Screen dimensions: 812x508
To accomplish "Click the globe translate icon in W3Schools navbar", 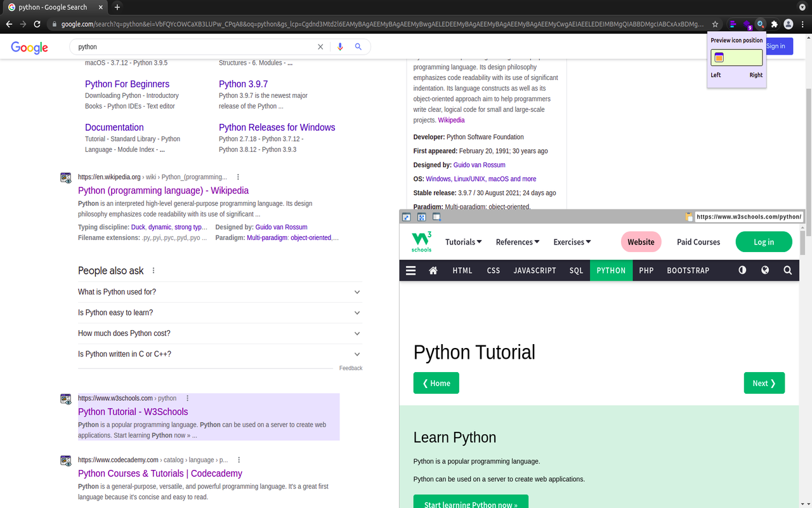I will [x=765, y=271].
